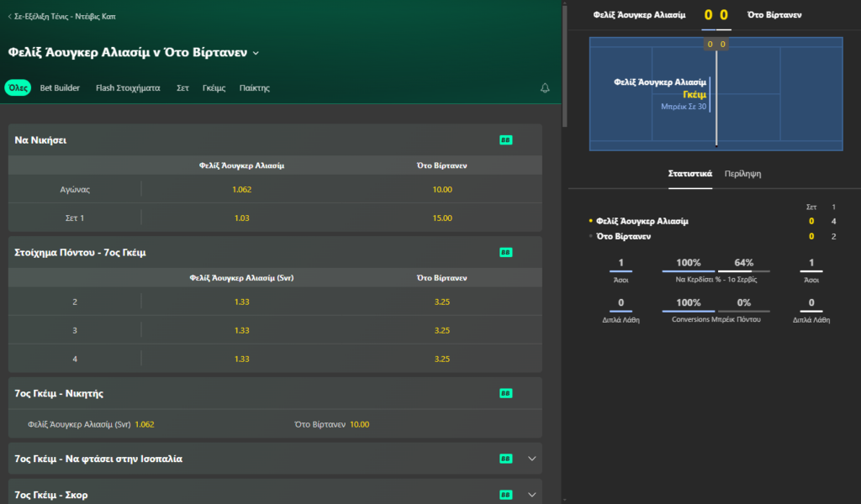Select the Στατιστικά tab
This screenshot has width=861, height=504.
click(690, 174)
